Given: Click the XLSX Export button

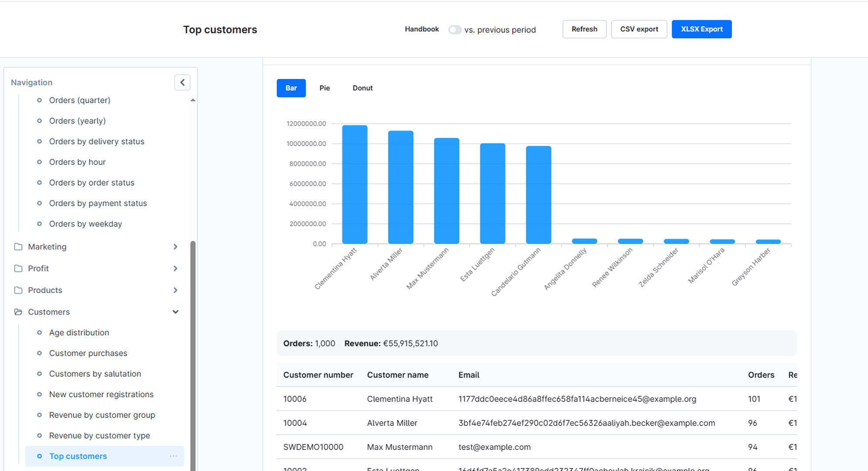Looking at the screenshot, I should pos(702,29).
